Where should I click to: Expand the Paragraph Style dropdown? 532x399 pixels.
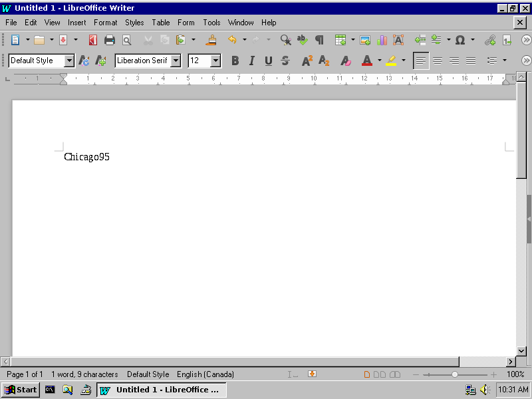(69, 61)
